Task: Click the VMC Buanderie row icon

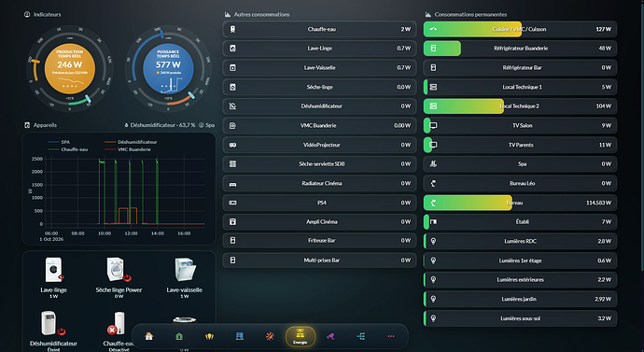Action: pos(233,125)
